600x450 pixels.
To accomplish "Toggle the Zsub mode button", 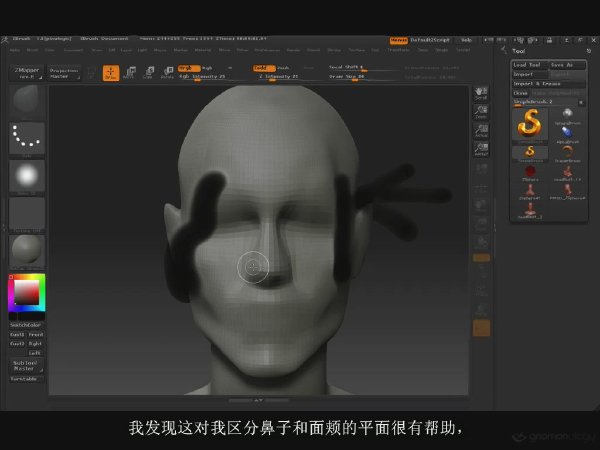I will pyautogui.click(x=283, y=68).
